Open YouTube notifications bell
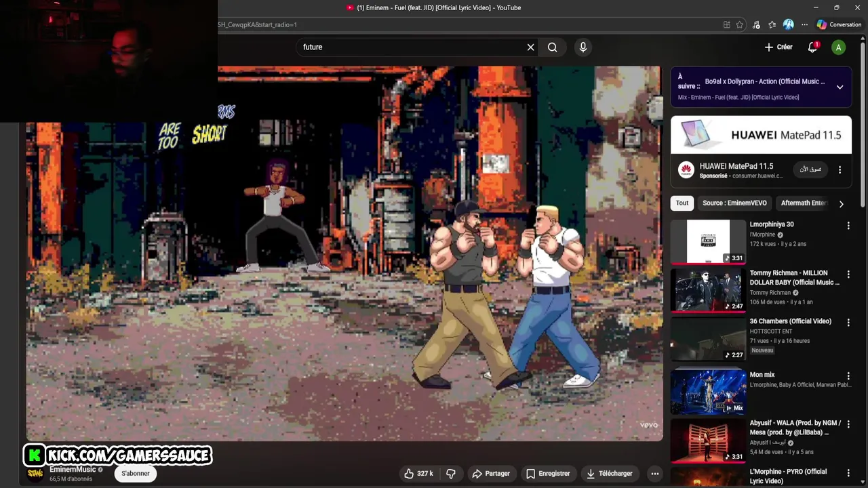The height and width of the screenshot is (488, 868). coord(812,47)
